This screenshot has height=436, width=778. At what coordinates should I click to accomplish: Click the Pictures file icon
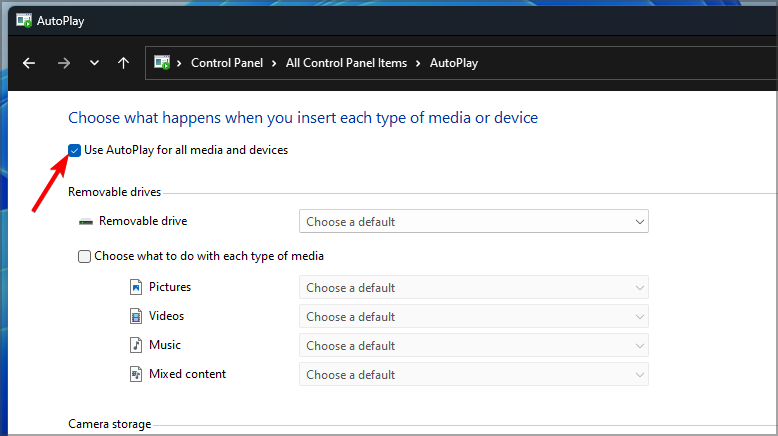135,287
